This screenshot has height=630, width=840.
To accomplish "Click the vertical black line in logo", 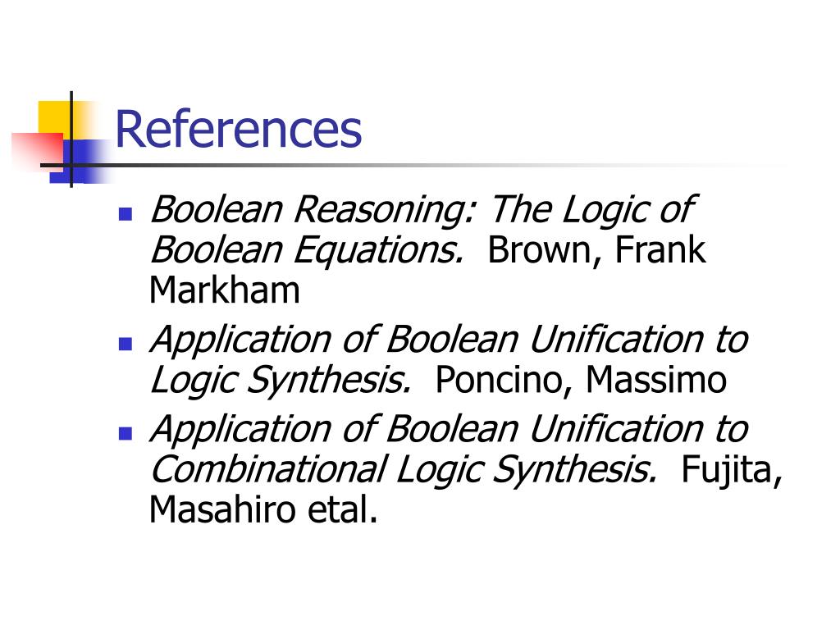I will click(x=71, y=139).
